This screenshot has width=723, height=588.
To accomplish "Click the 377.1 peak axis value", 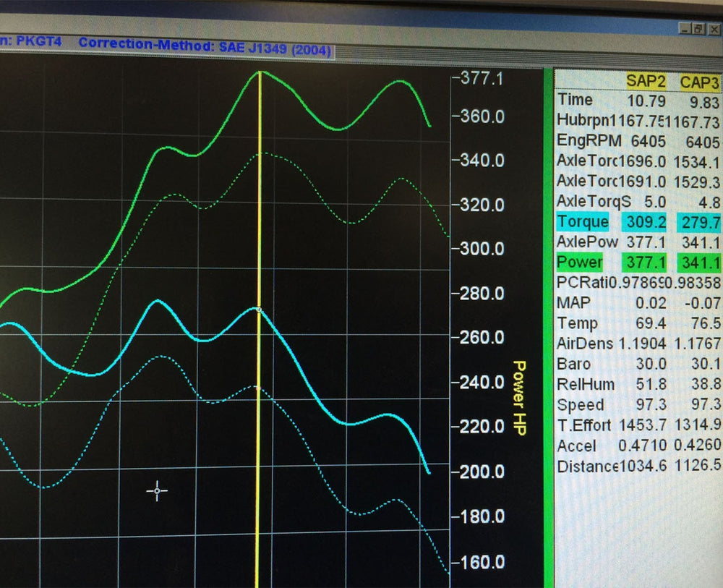I will 482,78.
